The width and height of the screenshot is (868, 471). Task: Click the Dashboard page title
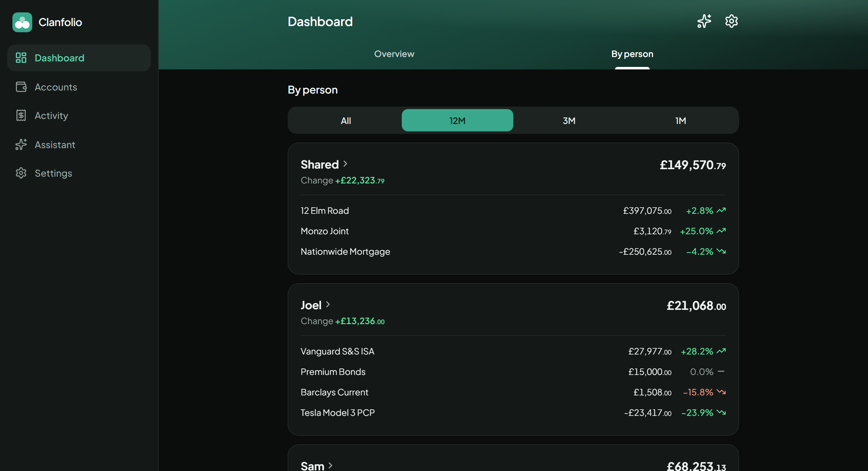[x=320, y=22]
